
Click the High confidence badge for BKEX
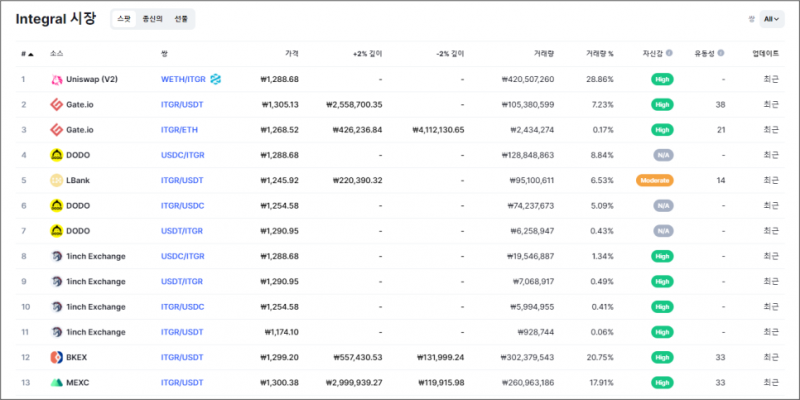[661, 357]
